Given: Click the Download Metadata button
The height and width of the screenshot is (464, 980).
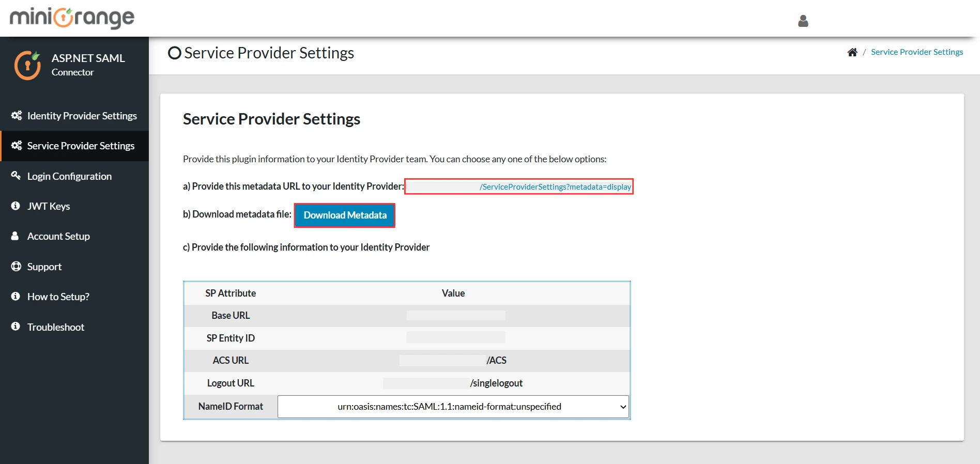Looking at the screenshot, I should (345, 215).
